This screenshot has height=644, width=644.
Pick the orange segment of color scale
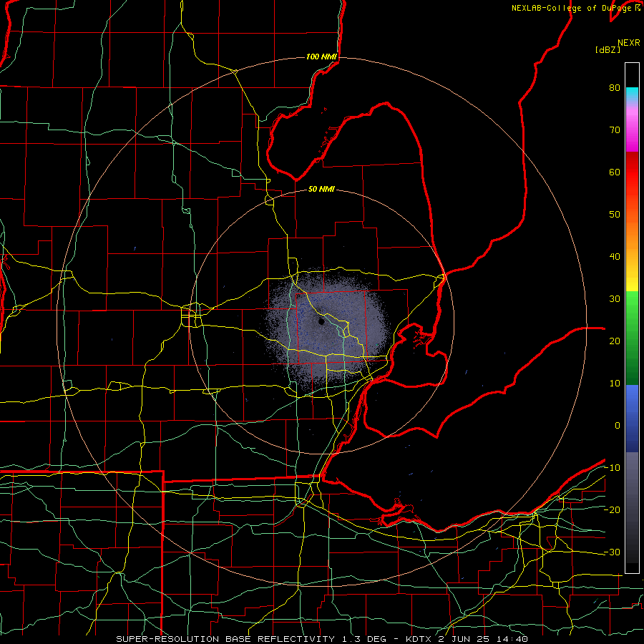632,234
